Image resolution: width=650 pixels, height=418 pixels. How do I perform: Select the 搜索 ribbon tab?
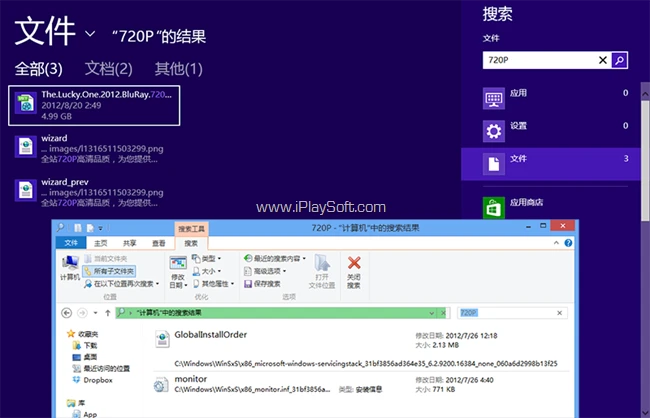click(x=191, y=243)
